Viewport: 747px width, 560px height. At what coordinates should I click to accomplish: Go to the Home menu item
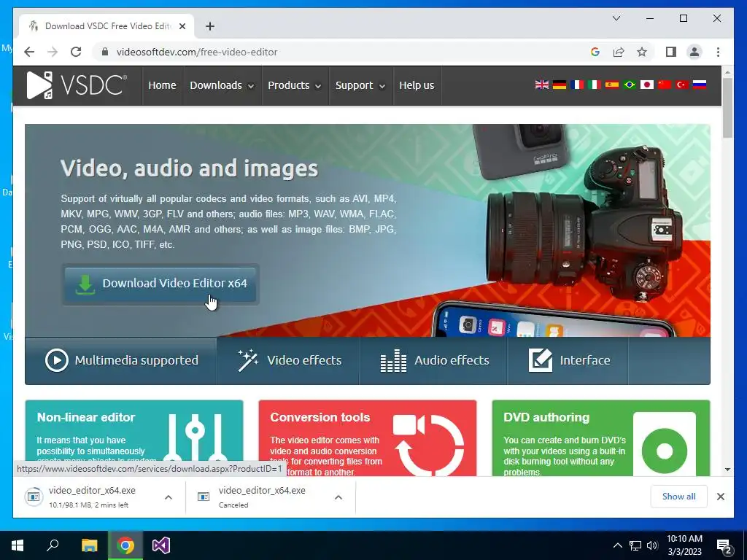coord(162,85)
